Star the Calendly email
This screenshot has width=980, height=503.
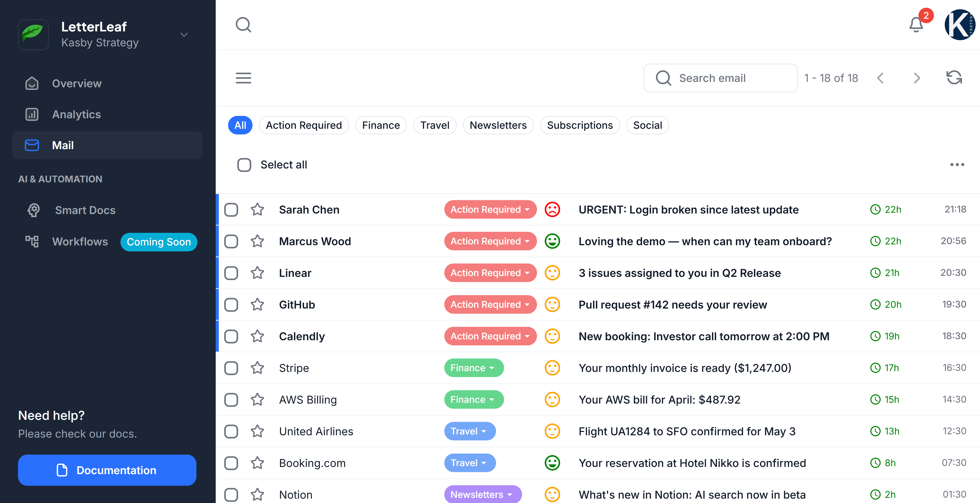(x=258, y=336)
